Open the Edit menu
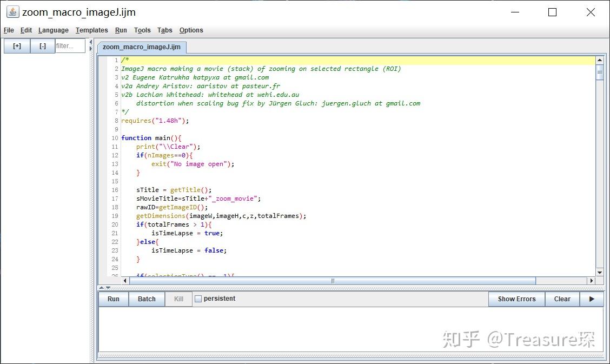The width and height of the screenshot is (610, 364). click(26, 30)
